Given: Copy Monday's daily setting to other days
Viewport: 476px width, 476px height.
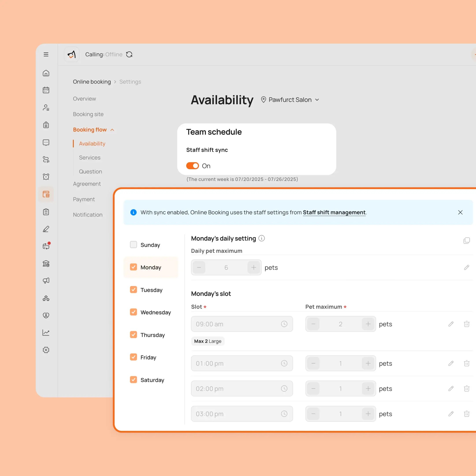Looking at the screenshot, I should point(467,241).
